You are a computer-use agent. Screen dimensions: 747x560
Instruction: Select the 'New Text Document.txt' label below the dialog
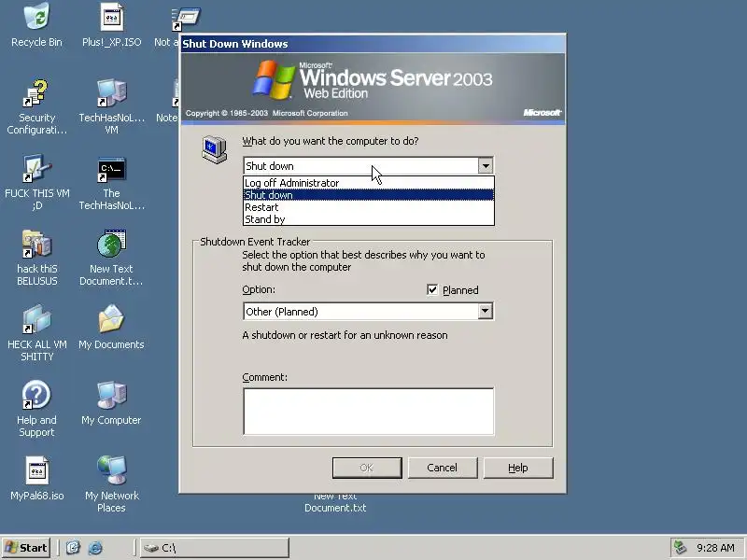[335, 502]
